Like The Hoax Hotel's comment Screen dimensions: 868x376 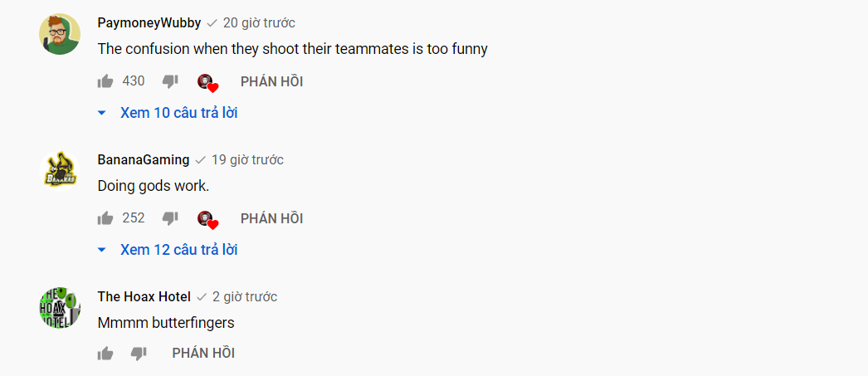[105, 354]
